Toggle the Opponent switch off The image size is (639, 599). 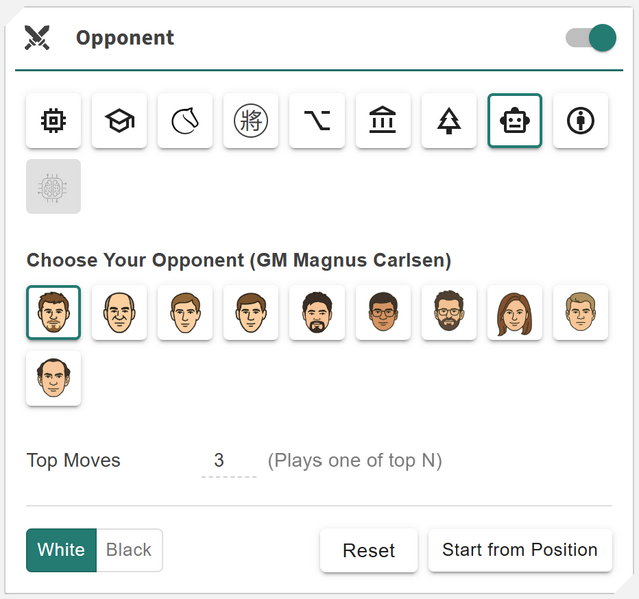click(590, 39)
